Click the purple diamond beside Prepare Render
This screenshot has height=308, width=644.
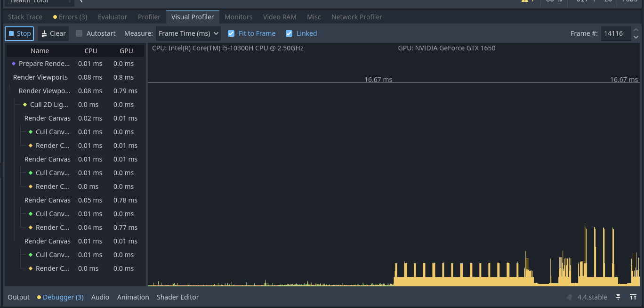[x=14, y=64]
